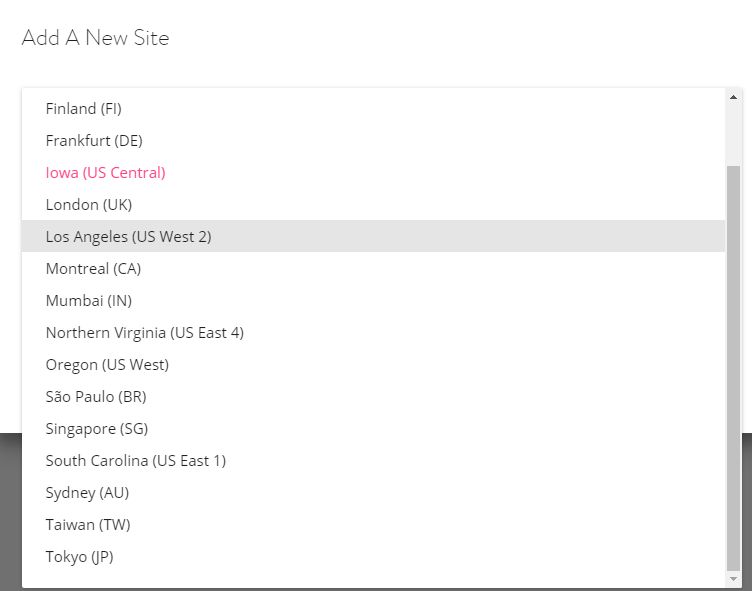Screen dimensions: 752x591
Task: Select Mumbai (IN) data center
Action: click(89, 300)
